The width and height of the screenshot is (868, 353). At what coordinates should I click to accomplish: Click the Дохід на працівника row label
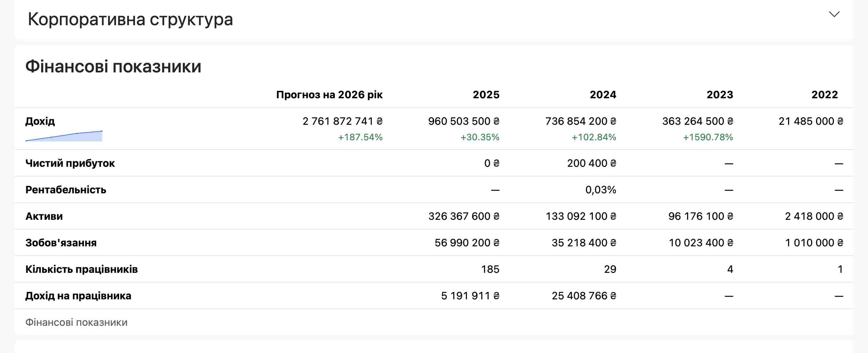coord(78,296)
